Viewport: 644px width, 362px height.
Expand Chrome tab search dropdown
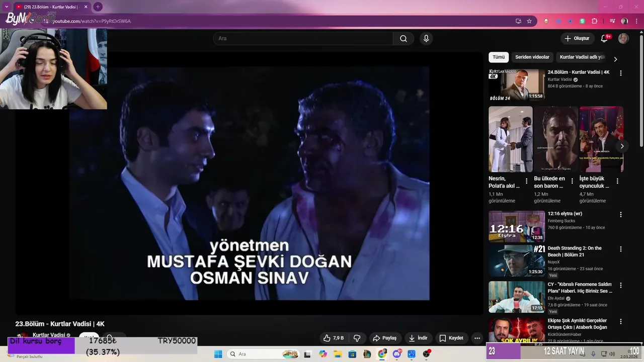(x=7, y=7)
